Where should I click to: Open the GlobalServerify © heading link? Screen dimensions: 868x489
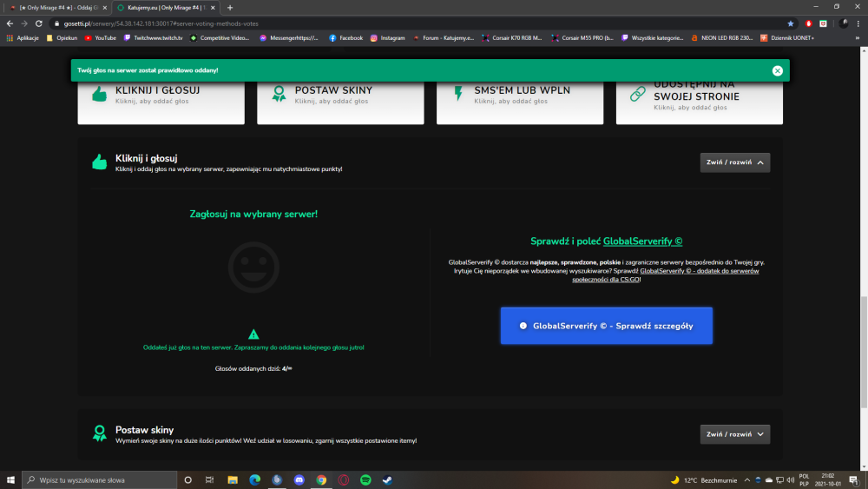click(x=642, y=241)
